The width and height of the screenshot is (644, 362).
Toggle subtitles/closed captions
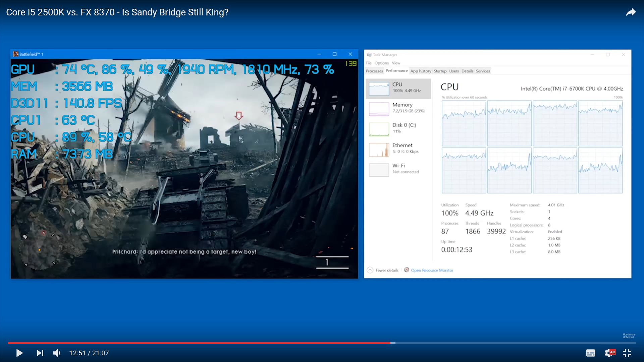click(591, 353)
